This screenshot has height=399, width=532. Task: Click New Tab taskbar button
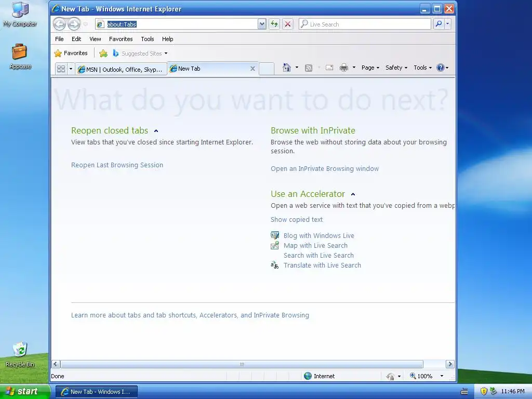click(x=96, y=392)
